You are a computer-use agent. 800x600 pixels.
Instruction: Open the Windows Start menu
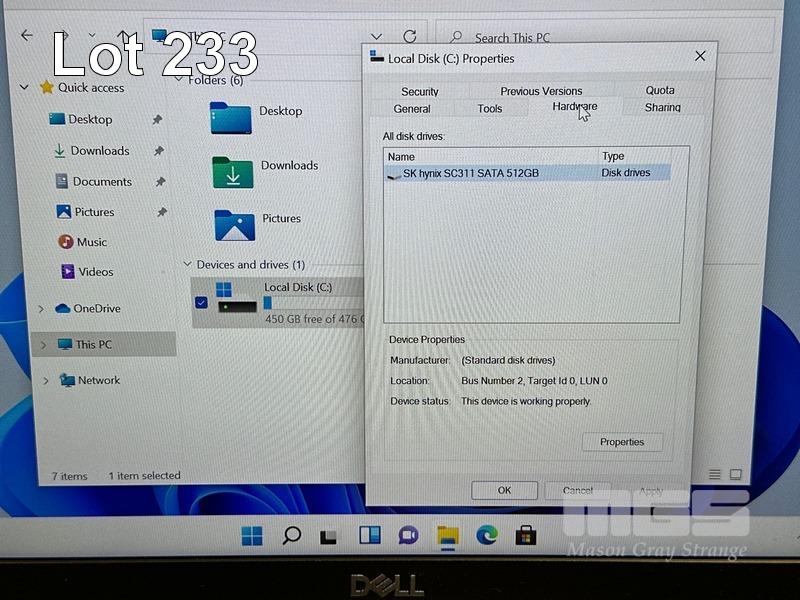[x=252, y=536]
